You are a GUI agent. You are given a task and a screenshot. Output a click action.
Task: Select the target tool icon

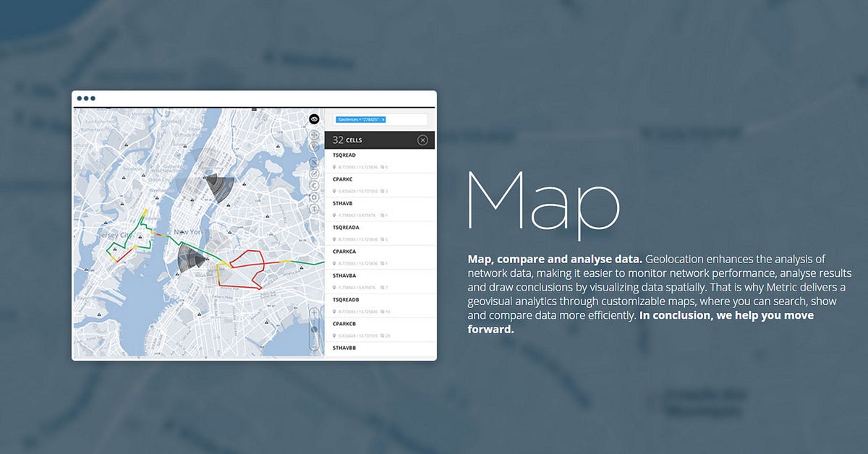point(313,197)
